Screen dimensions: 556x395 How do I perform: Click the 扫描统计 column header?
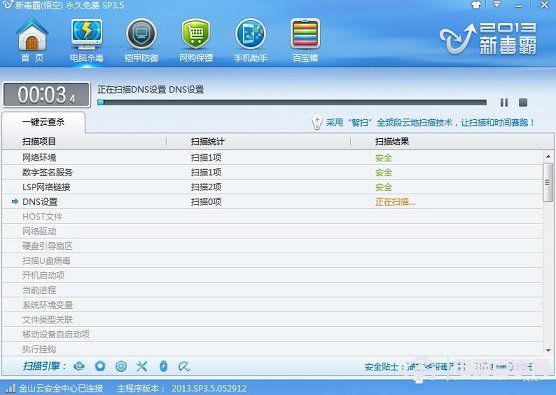tap(208, 141)
